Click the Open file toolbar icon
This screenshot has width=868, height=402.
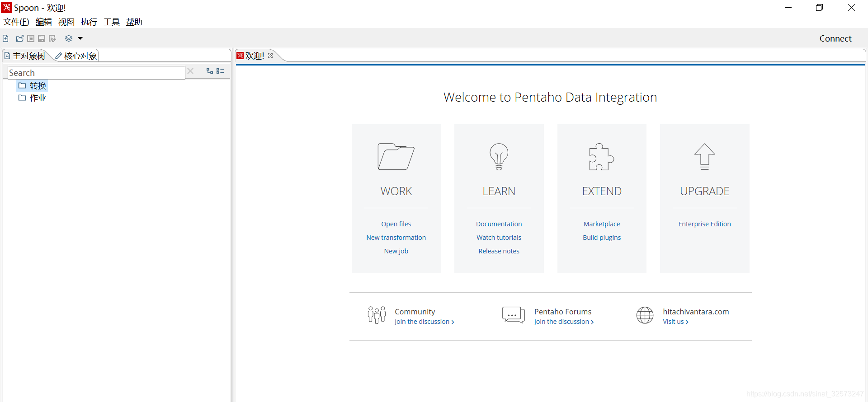click(x=20, y=38)
